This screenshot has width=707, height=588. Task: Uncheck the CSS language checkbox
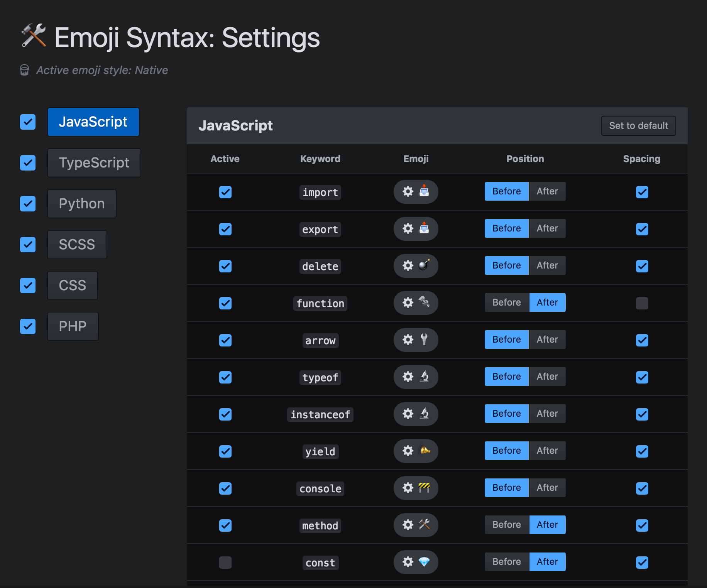(28, 286)
